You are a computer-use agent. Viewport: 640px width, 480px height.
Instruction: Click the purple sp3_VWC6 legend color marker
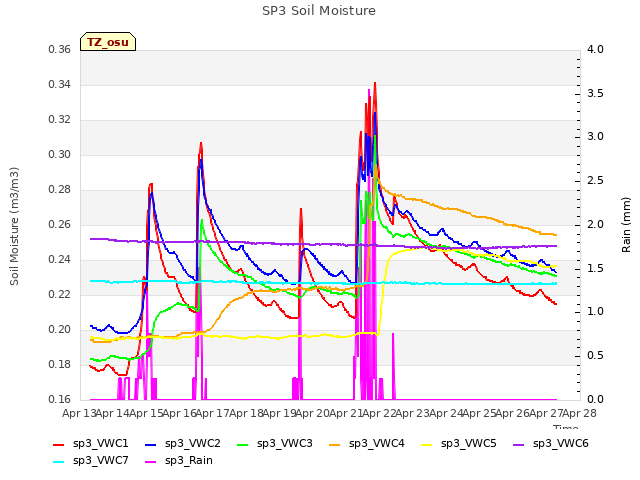point(519,444)
